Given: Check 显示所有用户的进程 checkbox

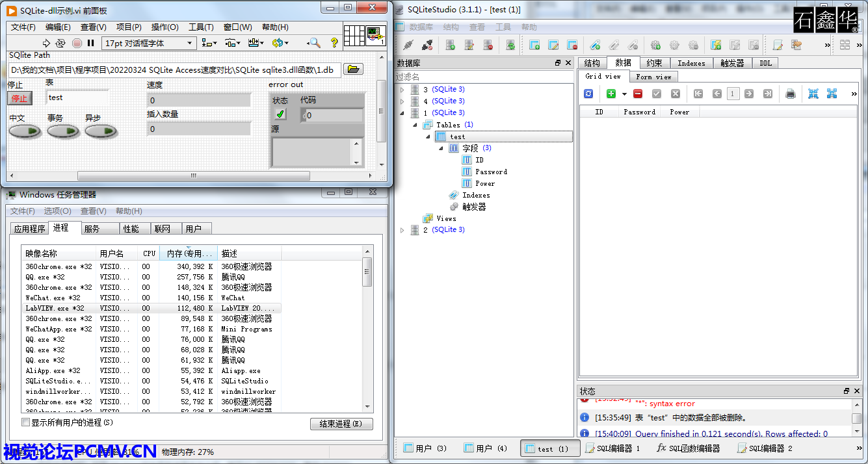Looking at the screenshot, I should (26, 422).
